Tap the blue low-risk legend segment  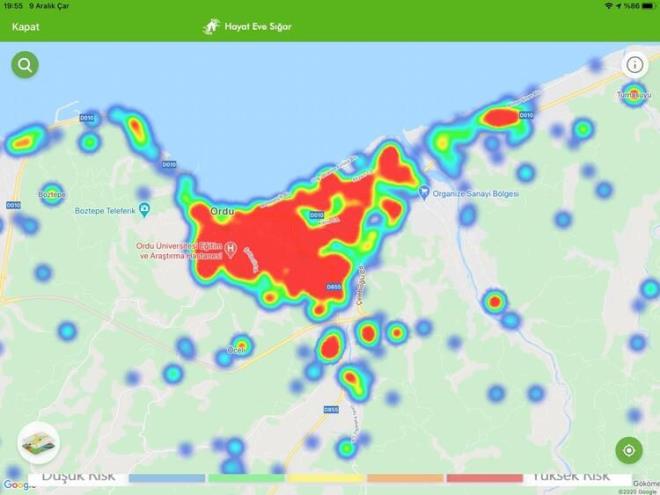(x=167, y=478)
